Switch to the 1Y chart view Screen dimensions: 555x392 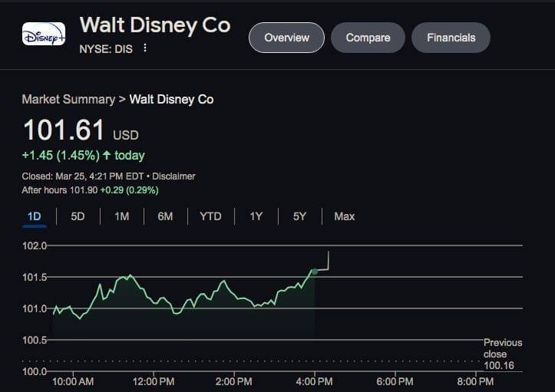pyautogui.click(x=256, y=216)
